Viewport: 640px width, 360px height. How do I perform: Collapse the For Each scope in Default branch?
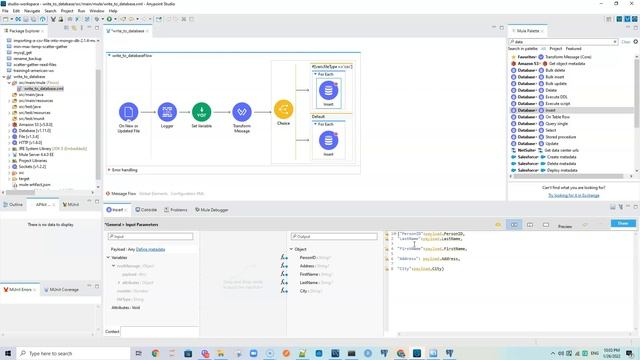click(315, 124)
